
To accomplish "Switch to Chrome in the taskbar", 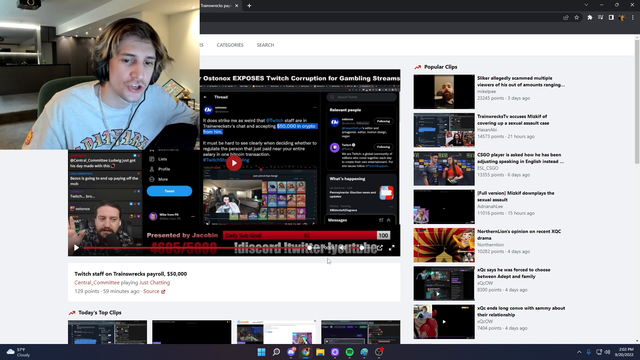I will point(306,352).
